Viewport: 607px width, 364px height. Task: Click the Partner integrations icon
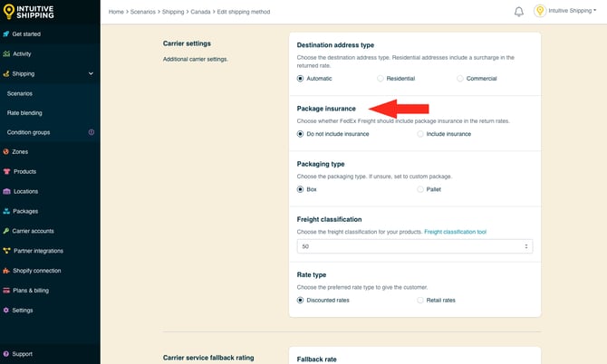[x=6, y=251]
